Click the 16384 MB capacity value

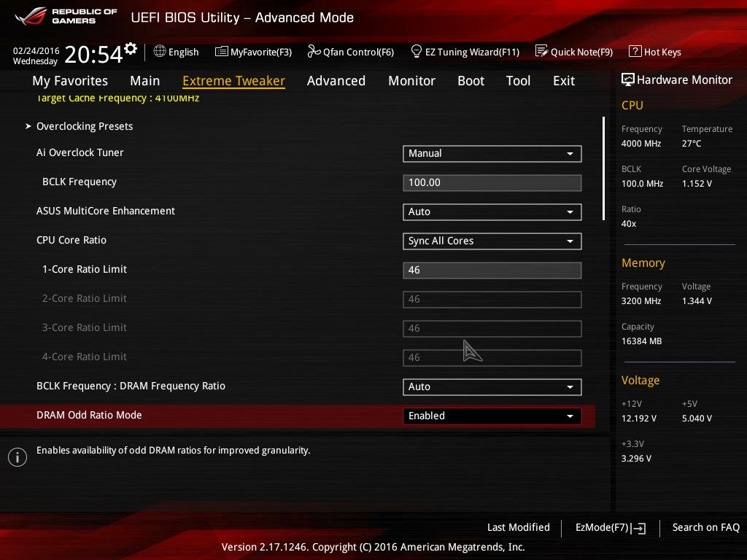(642, 341)
